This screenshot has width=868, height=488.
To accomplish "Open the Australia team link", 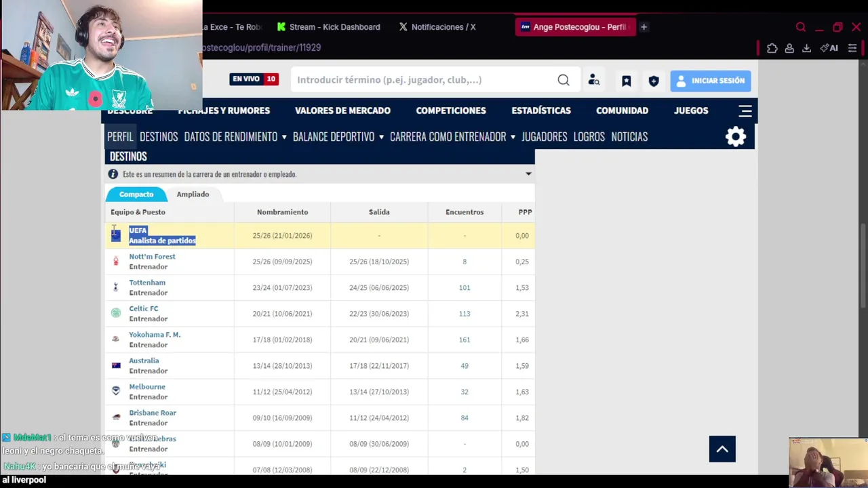I will (x=144, y=361).
